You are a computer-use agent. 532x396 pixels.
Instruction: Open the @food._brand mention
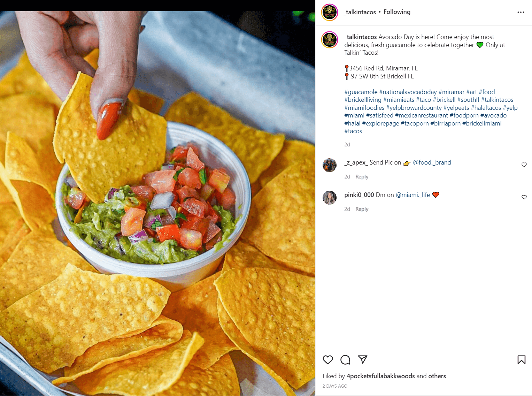432,162
